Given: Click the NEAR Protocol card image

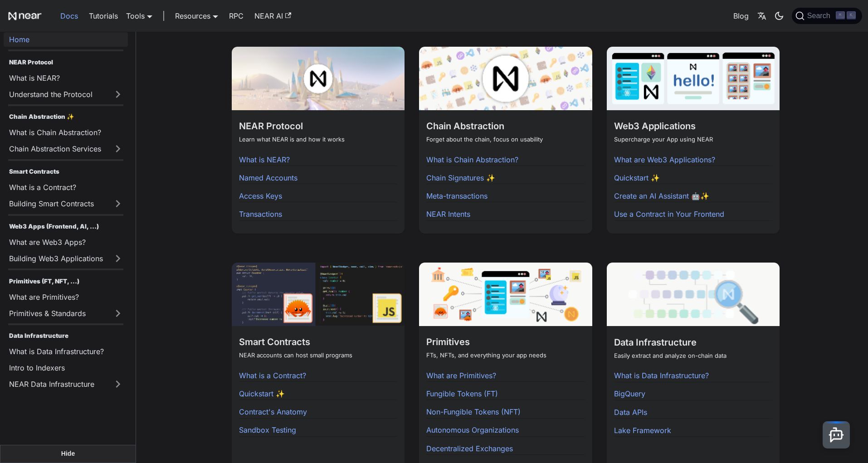Looking at the screenshot, I should tap(318, 78).
